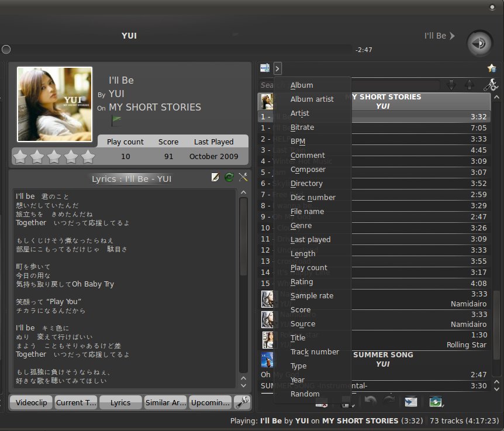Click the playlist sort icon left of chevron
Viewport: 504px width, 431px height.
(x=265, y=68)
